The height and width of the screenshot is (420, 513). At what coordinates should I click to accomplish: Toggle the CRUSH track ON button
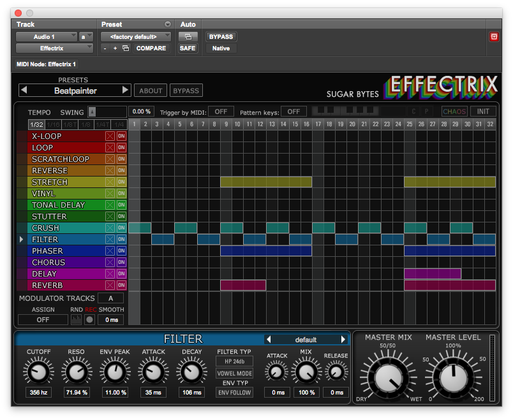(x=121, y=228)
